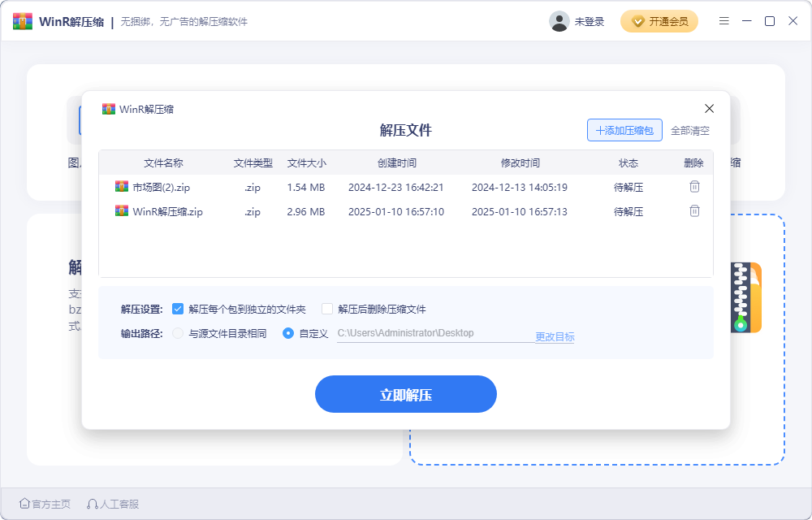
Task: Click the user avatar icon
Action: pos(559,21)
